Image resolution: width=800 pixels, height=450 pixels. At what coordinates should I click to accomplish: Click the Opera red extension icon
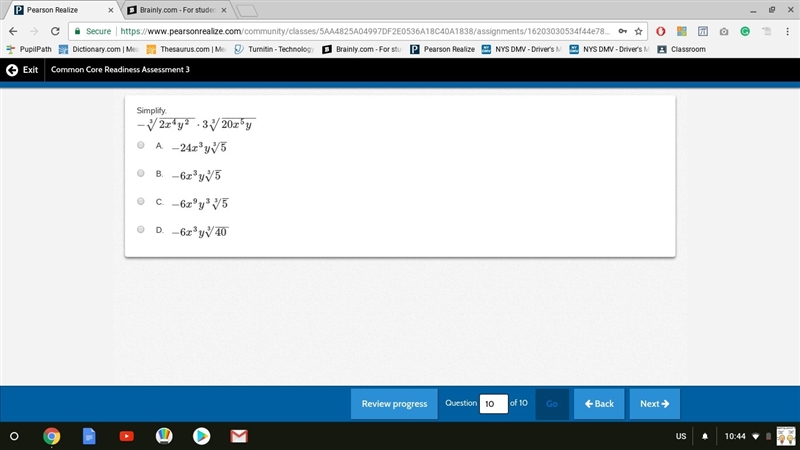(661, 31)
